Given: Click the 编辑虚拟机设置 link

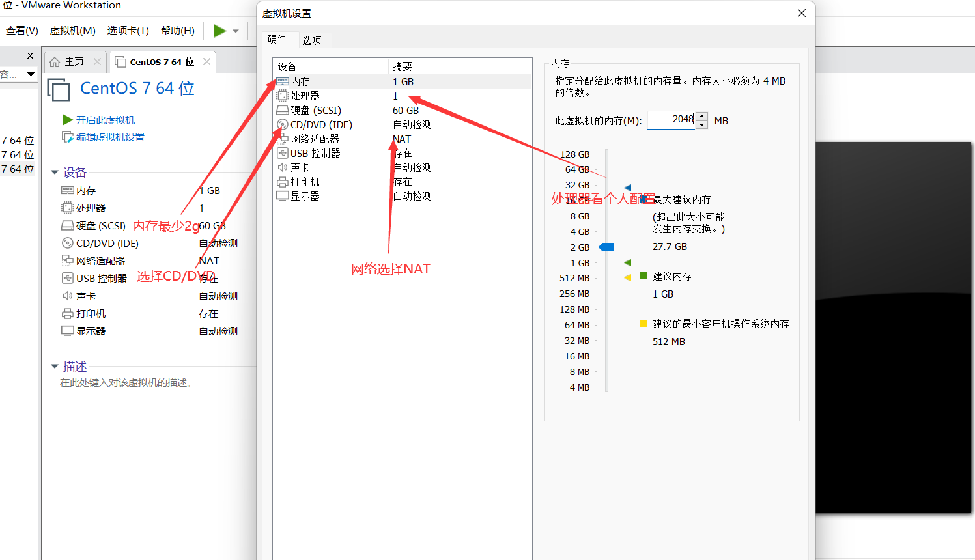Looking at the screenshot, I should [110, 137].
